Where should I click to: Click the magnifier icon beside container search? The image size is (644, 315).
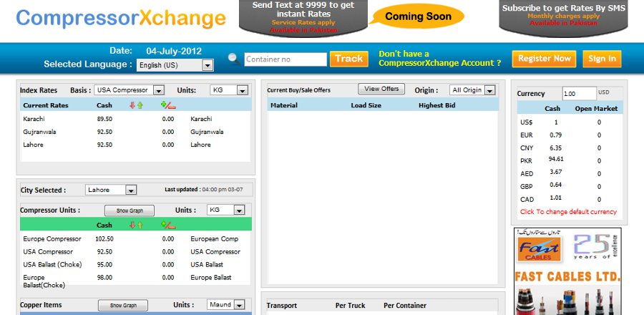point(234,59)
